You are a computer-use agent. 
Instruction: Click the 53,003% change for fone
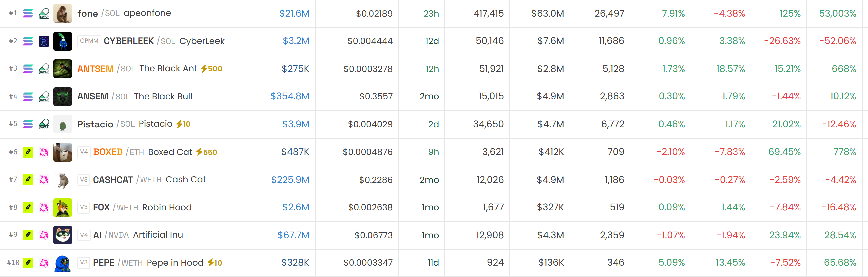[838, 13]
